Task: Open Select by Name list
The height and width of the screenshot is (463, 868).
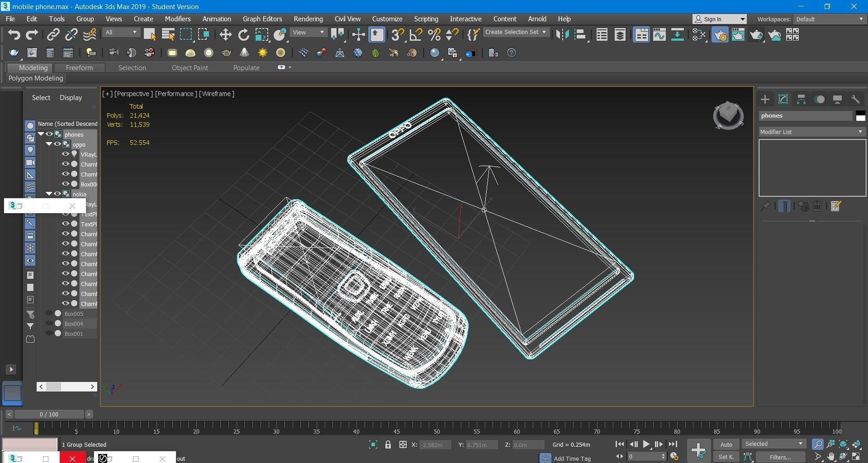Action: pyautogui.click(x=168, y=35)
